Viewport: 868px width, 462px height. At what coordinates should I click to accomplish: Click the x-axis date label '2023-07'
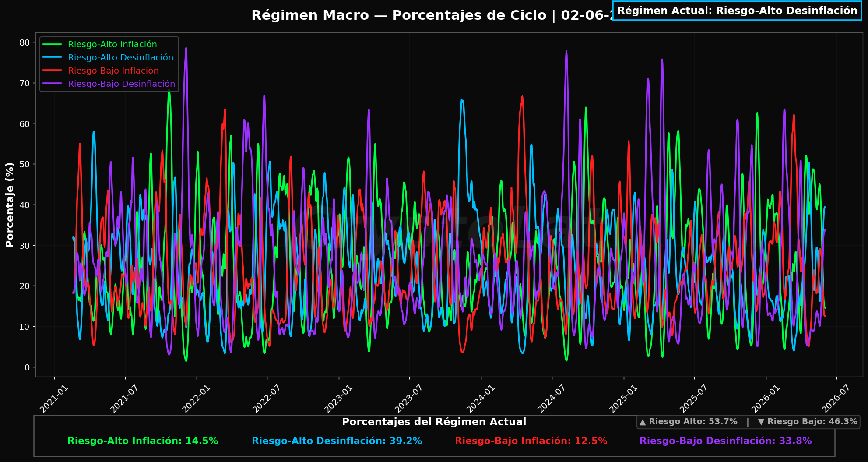[409, 399]
